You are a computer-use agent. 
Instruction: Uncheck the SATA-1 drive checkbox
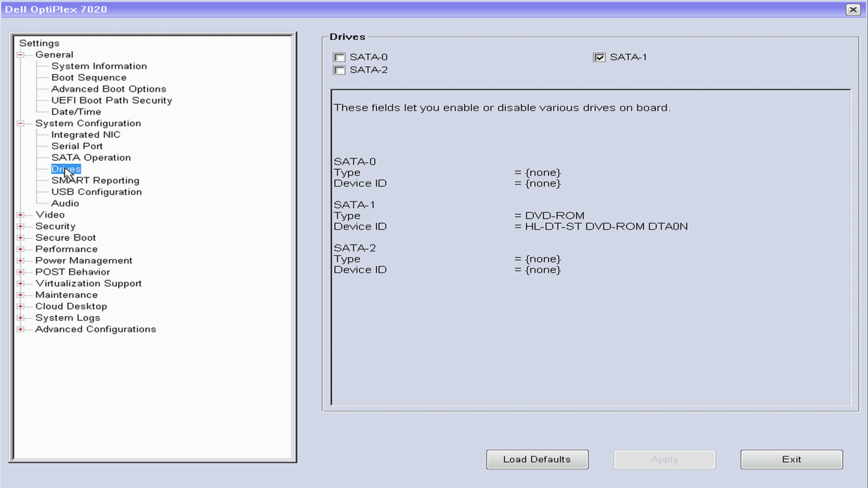(599, 57)
